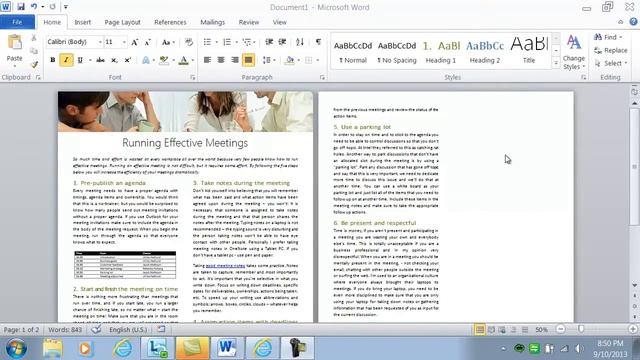Switch to Print Layout view
Image resolution: width=640 pixels, height=360 pixels.
(480, 329)
